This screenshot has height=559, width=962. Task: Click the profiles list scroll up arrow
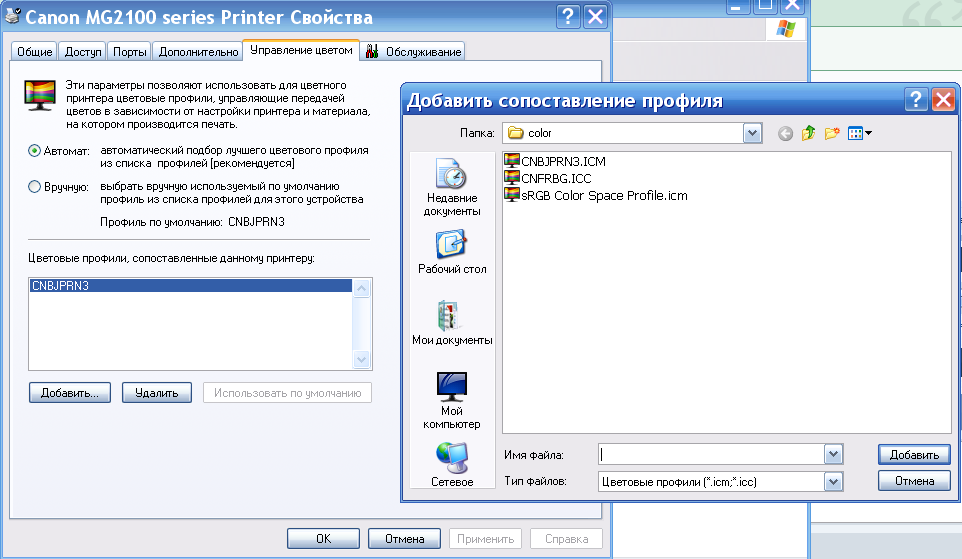coord(362,288)
